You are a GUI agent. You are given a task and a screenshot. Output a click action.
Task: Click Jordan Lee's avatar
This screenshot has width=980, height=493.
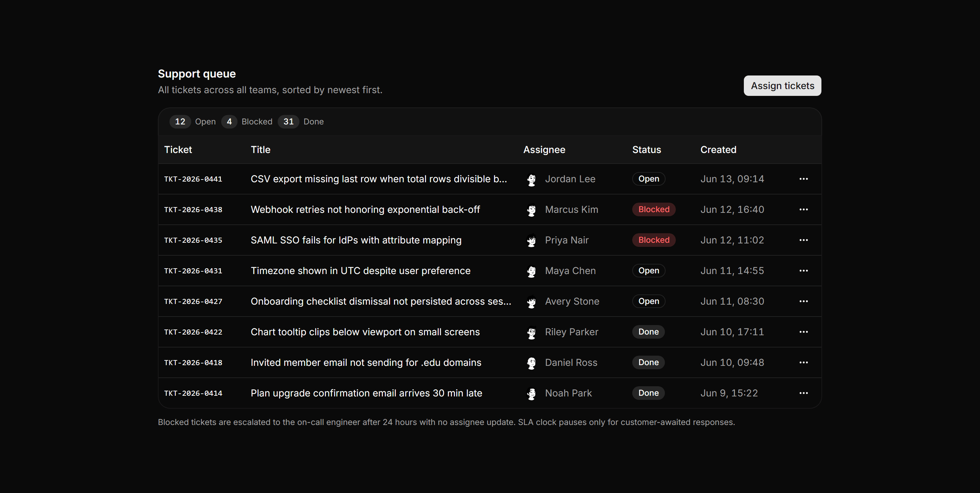532,179
